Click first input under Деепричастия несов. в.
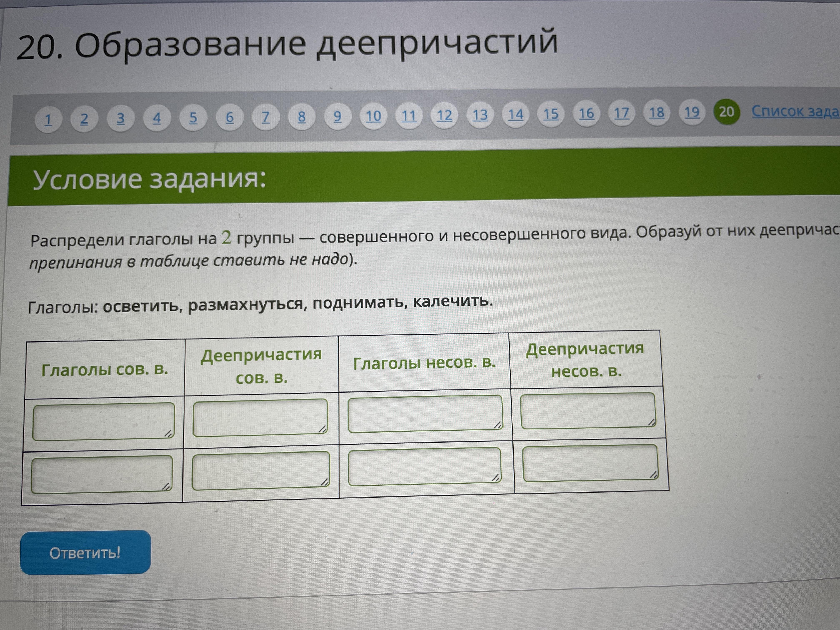The image size is (840, 630). [x=587, y=410]
